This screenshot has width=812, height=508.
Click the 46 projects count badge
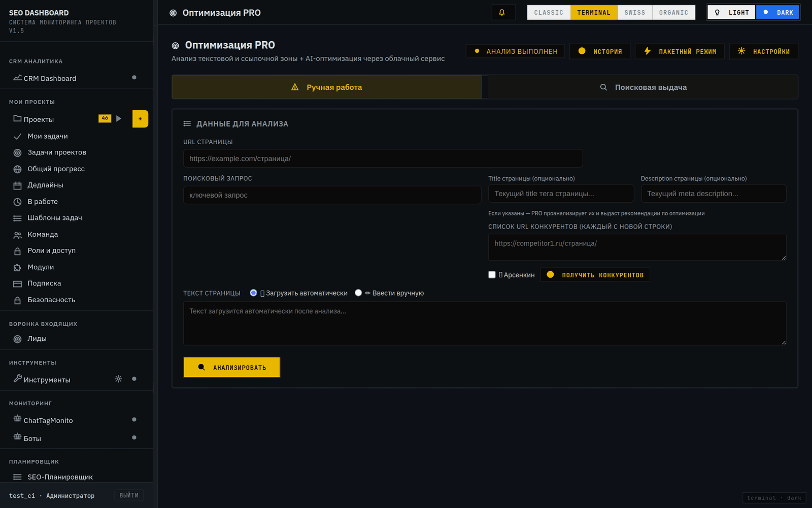pos(105,118)
